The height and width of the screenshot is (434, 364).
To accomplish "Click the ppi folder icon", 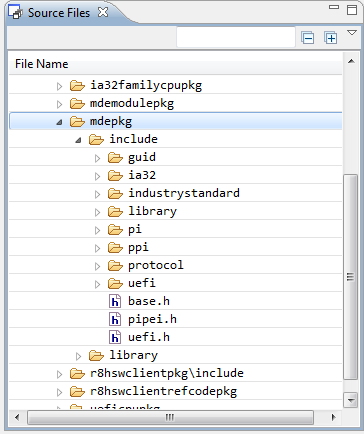I will point(115,248).
